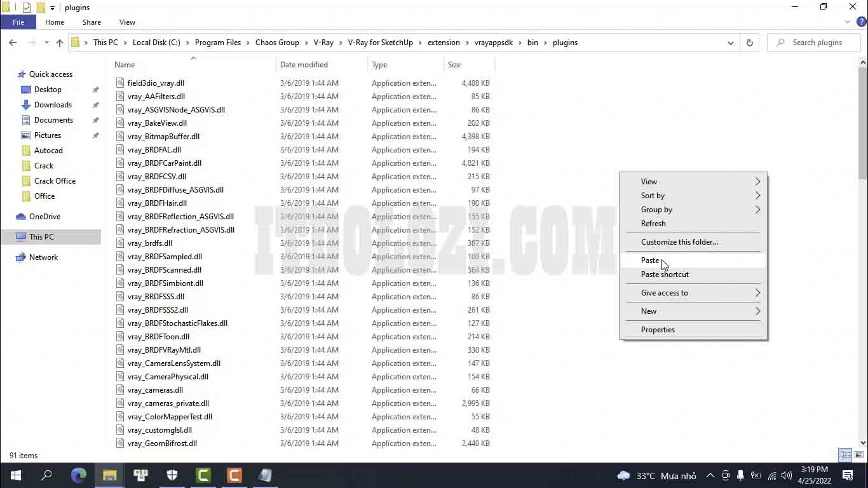Open the View ribbon tab

coord(127,22)
